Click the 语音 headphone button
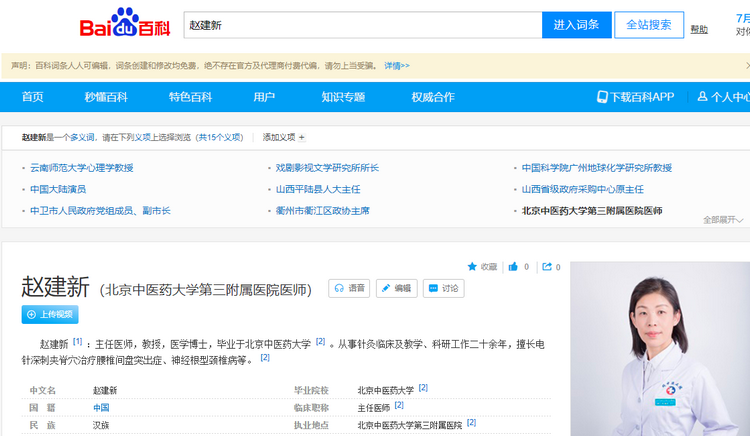 click(349, 288)
